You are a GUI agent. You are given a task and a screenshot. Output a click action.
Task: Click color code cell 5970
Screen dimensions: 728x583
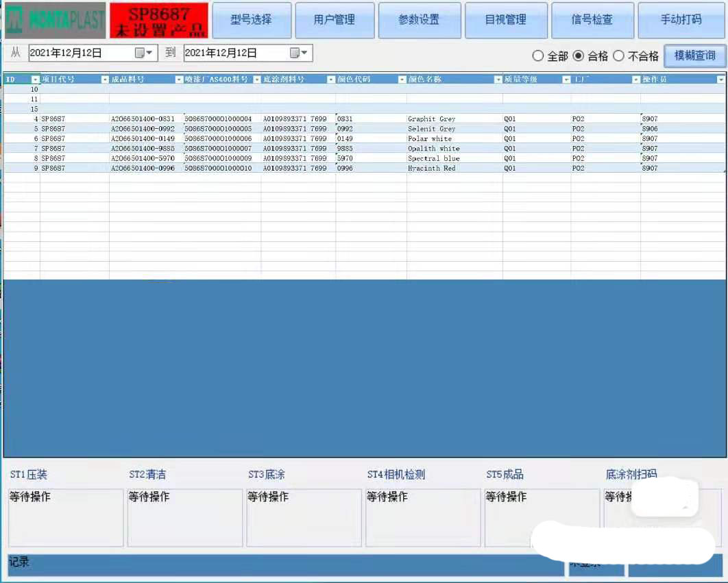(371, 158)
